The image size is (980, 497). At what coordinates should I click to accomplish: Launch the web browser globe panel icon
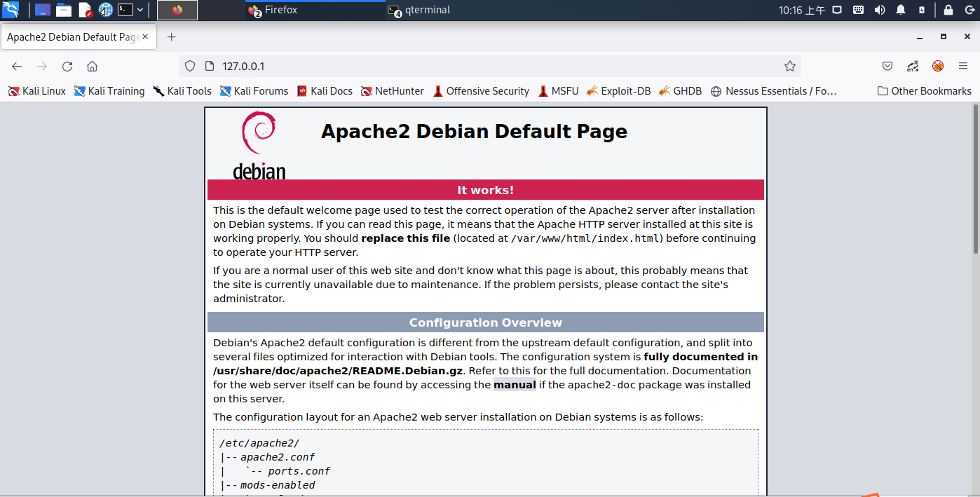(106, 10)
